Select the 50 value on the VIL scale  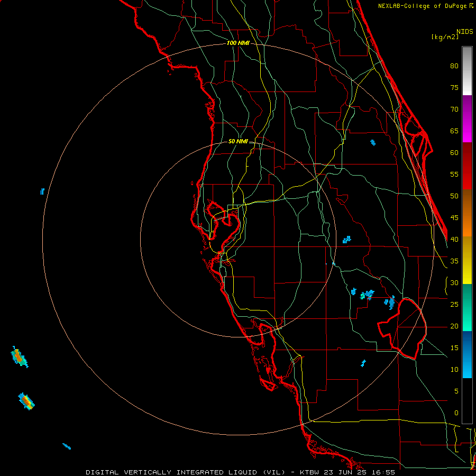pos(454,196)
